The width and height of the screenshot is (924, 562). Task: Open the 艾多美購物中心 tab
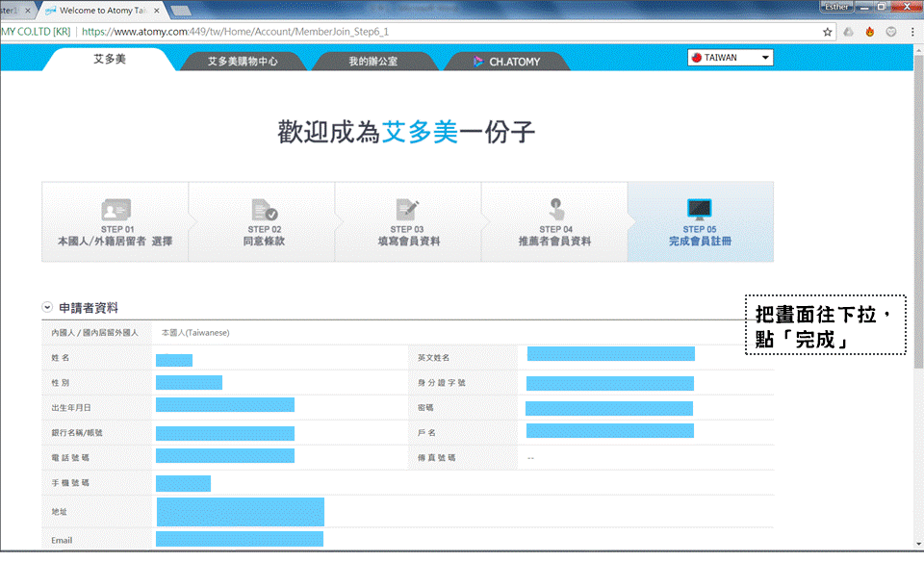[x=243, y=62]
